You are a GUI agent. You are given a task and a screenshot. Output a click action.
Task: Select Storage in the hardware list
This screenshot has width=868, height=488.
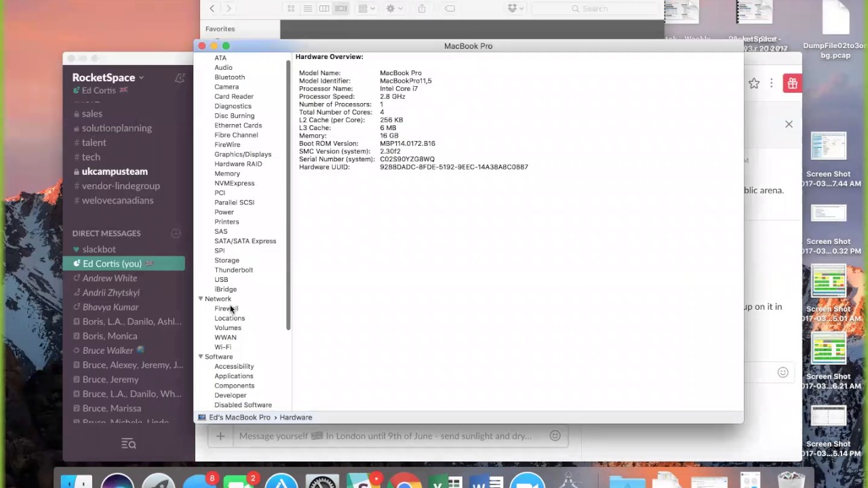226,260
